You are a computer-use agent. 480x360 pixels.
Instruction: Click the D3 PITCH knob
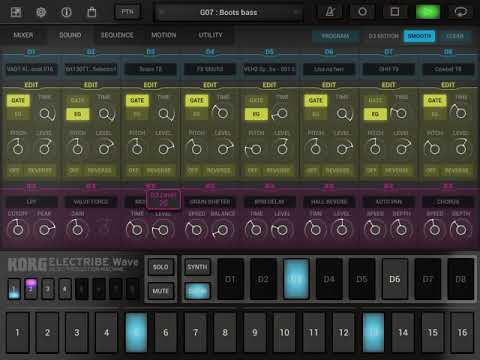pyautogui.click(x=137, y=148)
